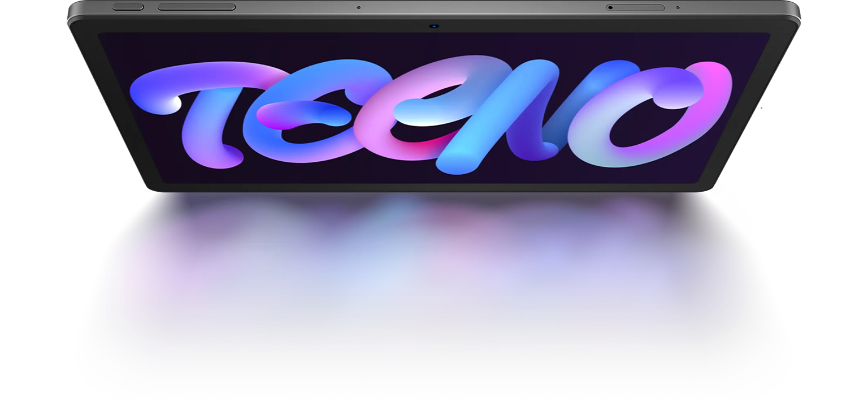Click the short power button on tablet edge
This screenshot has height=401, width=868.
pyautogui.click(x=128, y=7)
